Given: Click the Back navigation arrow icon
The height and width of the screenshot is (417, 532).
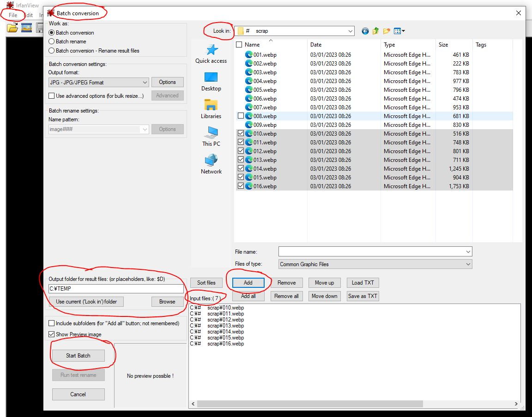Looking at the screenshot, I should click(x=365, y=31).
